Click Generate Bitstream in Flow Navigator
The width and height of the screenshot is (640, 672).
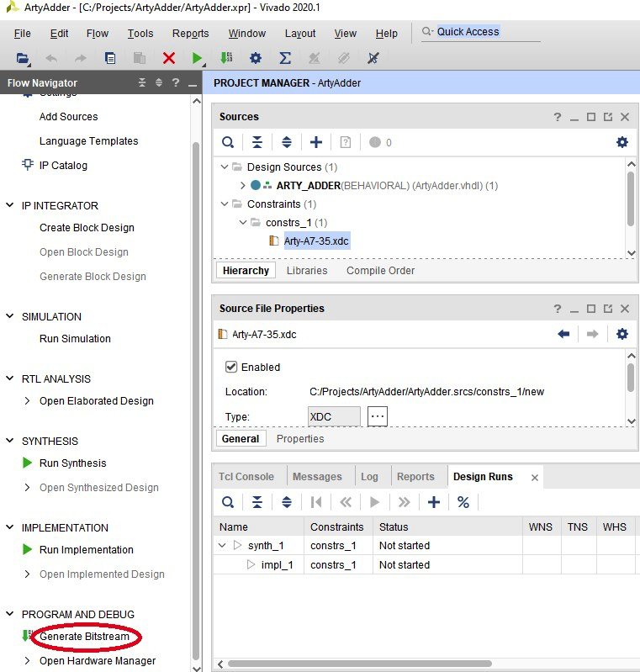coord(84,637)
